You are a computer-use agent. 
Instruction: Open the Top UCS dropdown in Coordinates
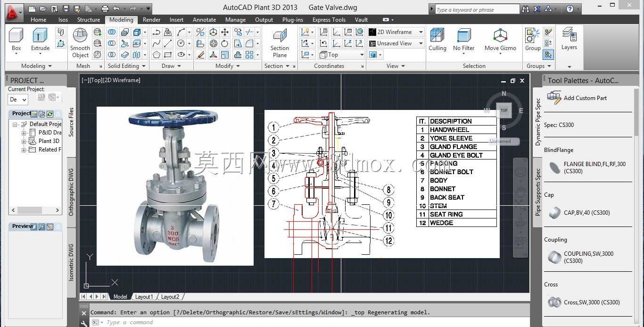tap(342, 54)
